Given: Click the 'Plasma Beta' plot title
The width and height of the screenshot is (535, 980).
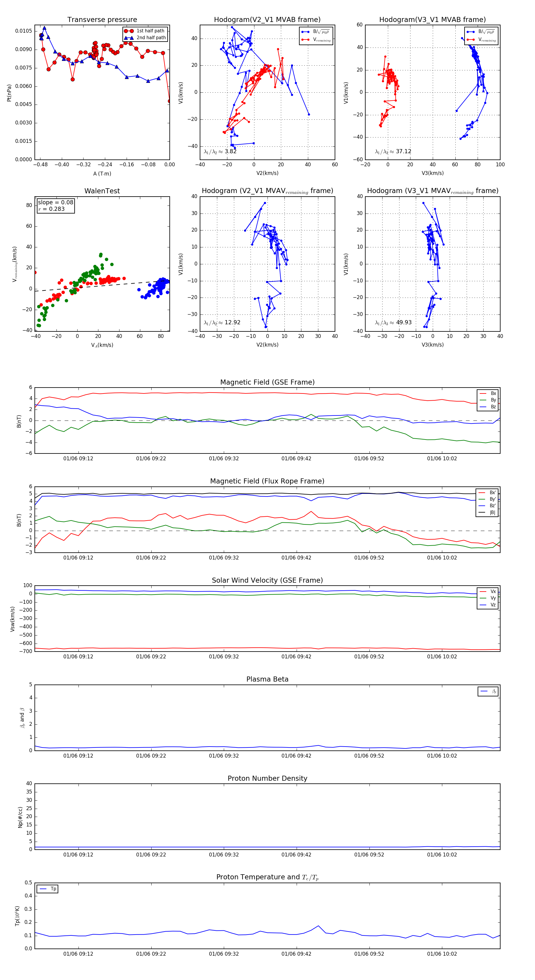Looking at the screenshot, I should 267,679.
